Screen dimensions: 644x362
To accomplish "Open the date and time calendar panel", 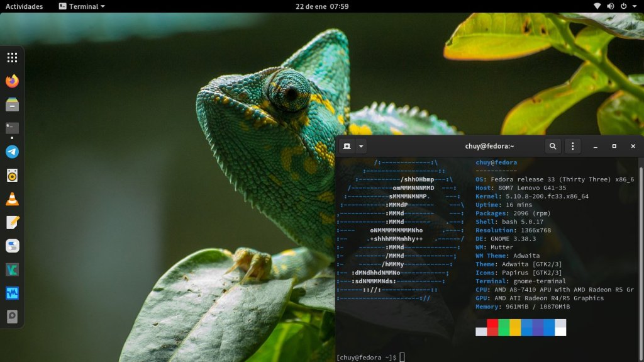I will pyautogui.click(x=322, y=6).
